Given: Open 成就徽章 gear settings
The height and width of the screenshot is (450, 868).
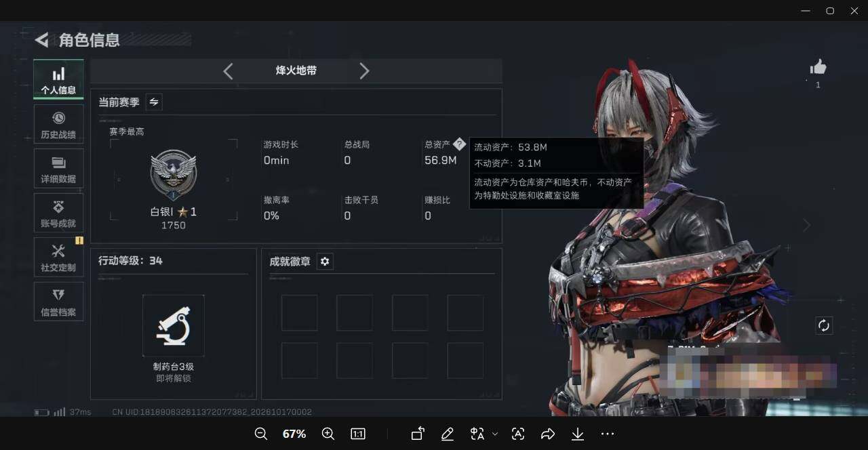Looking at the screenshot, I should 325,262.
